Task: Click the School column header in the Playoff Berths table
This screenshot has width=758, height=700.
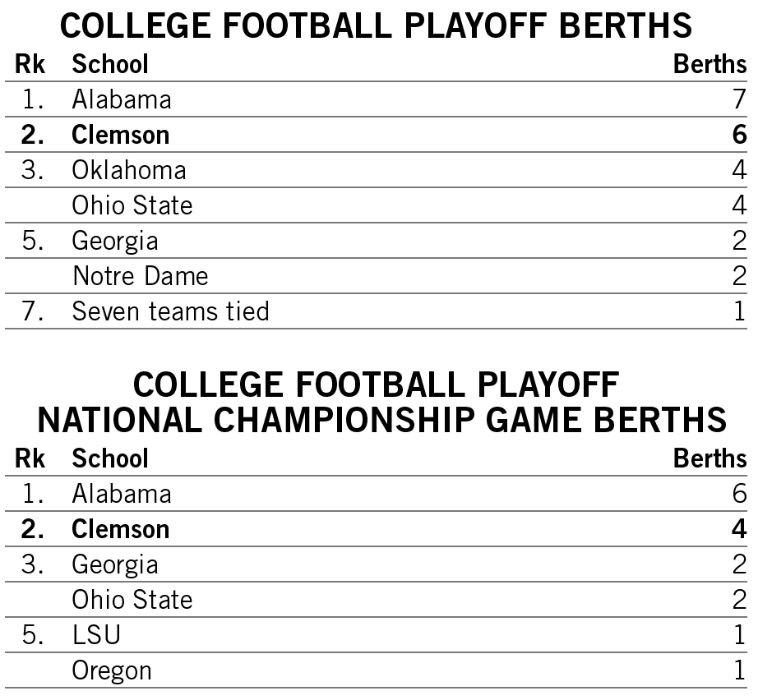Action: (110, 64)
